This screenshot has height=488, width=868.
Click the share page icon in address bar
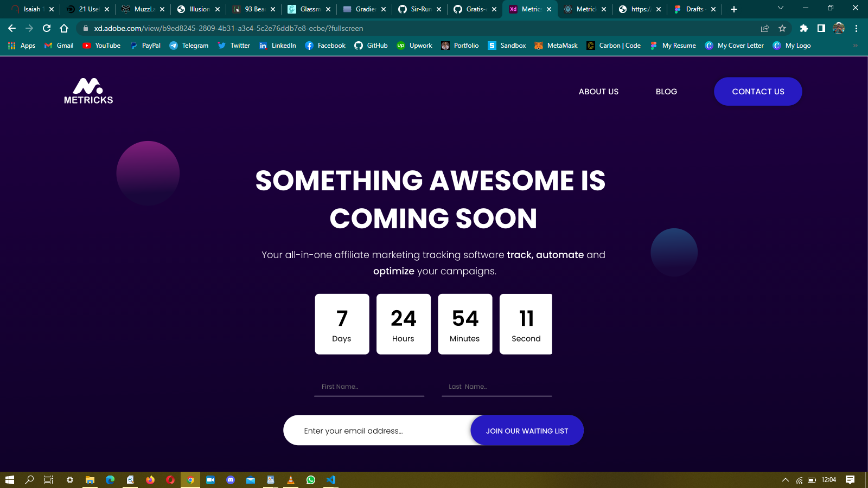[x=765, y=28]
